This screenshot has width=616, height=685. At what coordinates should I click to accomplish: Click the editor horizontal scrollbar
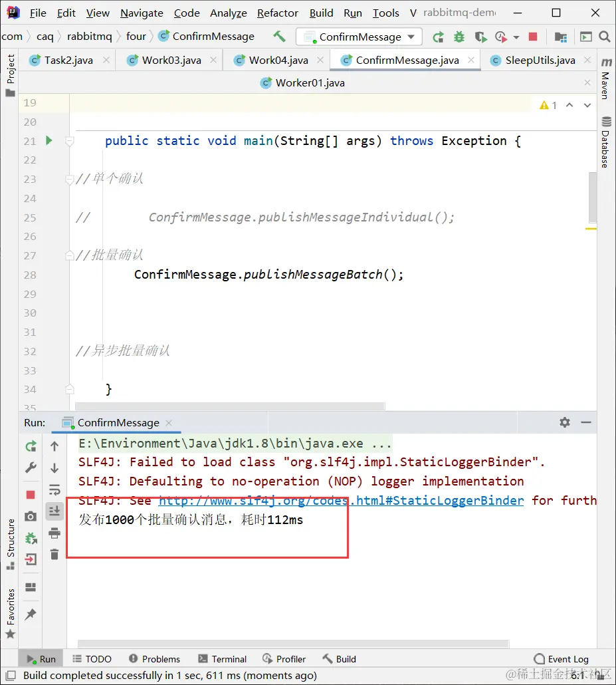click(230, 406)
